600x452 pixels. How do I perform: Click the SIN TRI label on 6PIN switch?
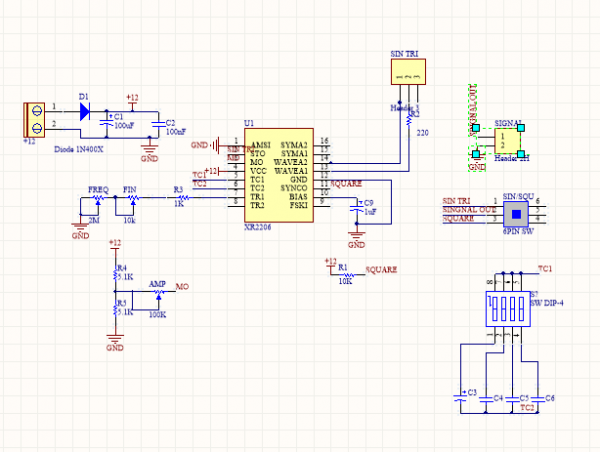coord(456,201)
